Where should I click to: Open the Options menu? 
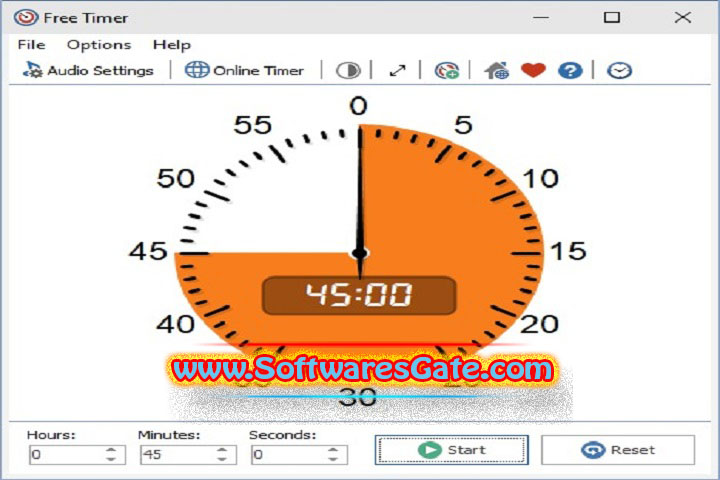[99, 45]
